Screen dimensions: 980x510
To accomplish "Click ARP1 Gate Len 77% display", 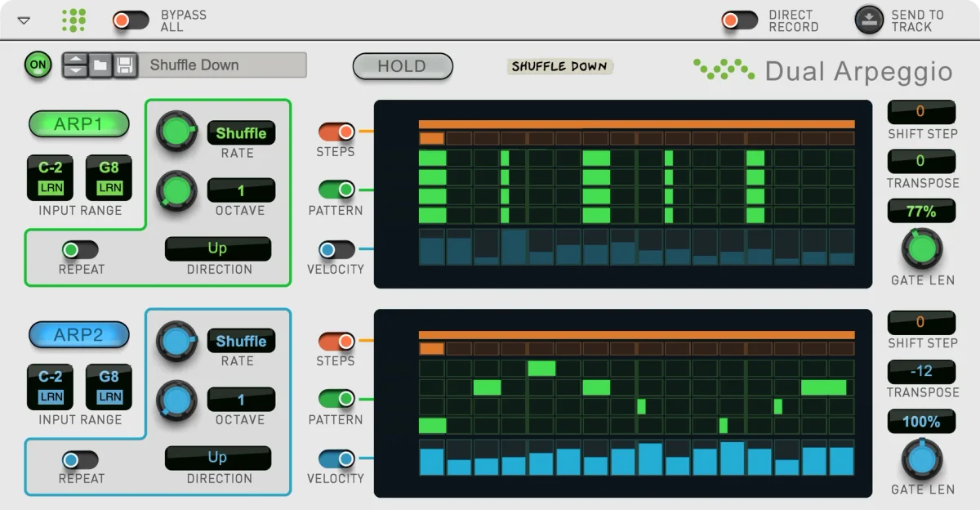I will pyautogui.click(x=921, y=211).
